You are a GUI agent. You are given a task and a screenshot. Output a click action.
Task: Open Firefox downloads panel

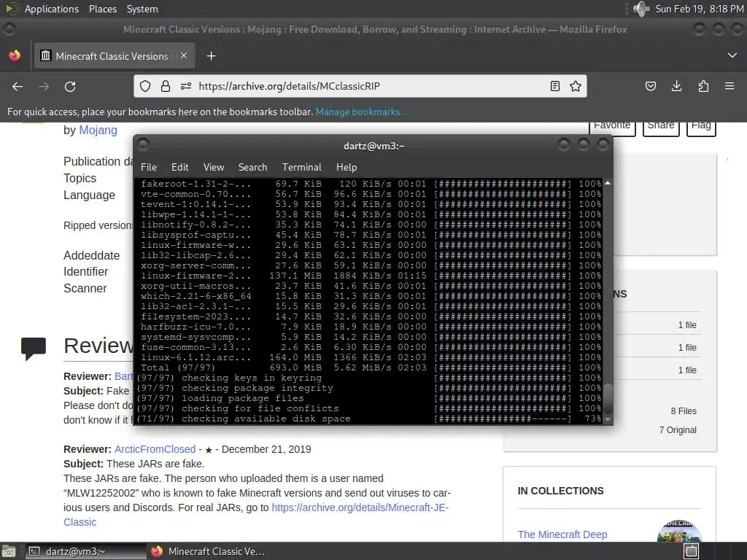pyautogui.click(x=676, y=86)
